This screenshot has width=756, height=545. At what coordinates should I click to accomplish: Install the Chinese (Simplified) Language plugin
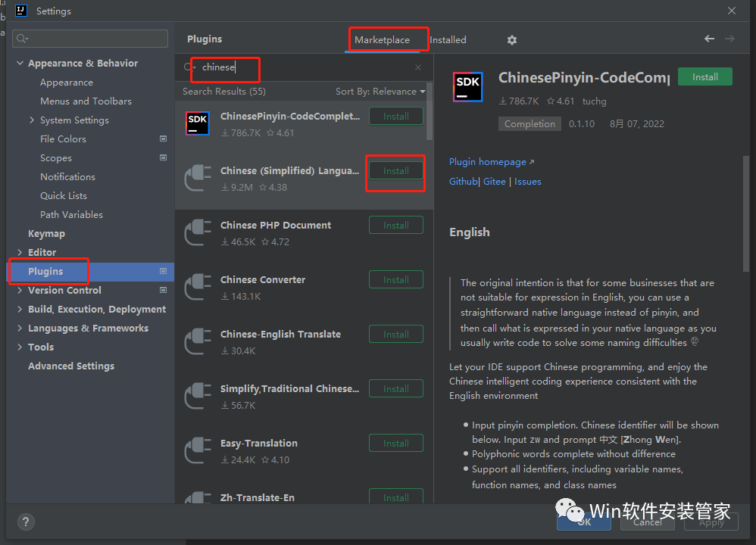coord(395,171)
